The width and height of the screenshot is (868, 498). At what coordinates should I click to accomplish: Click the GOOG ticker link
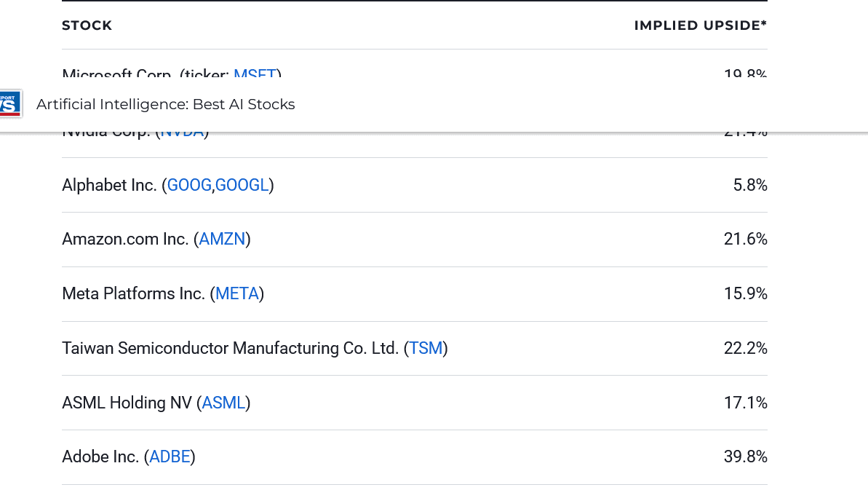[x=188, y=185]
